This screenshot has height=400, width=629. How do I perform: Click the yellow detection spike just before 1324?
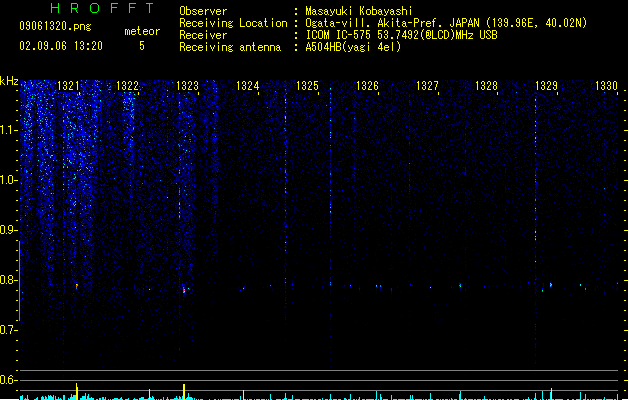click(x=243, y=394)
